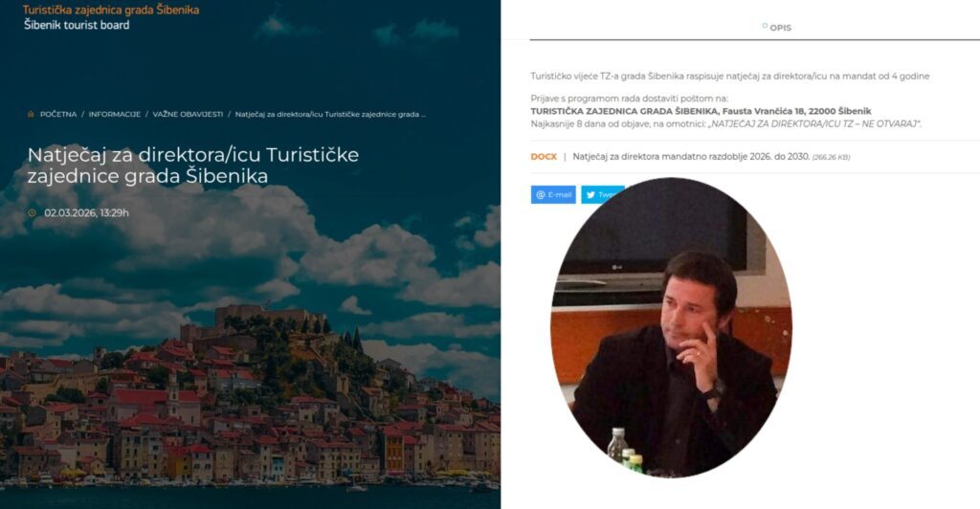The height and width of the screenshot is (509, 980).
Task: Go to the POČETNA breadcrumb link
Action: coord(57,114)
